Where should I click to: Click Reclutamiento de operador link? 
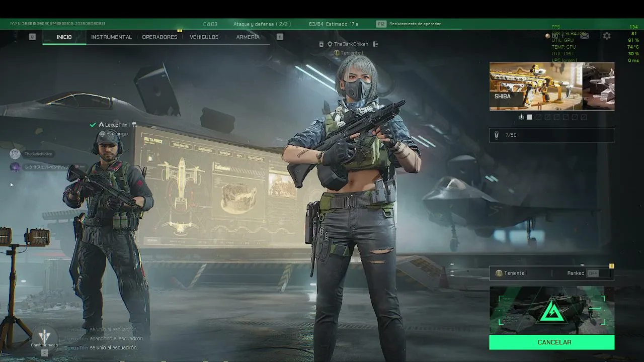coord(415,24)
